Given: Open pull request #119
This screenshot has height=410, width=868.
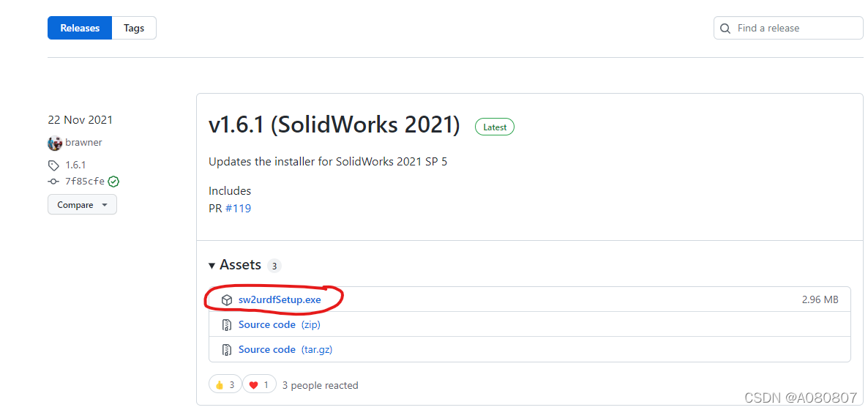Looking at the screenshot, I should tap(238, 209).
